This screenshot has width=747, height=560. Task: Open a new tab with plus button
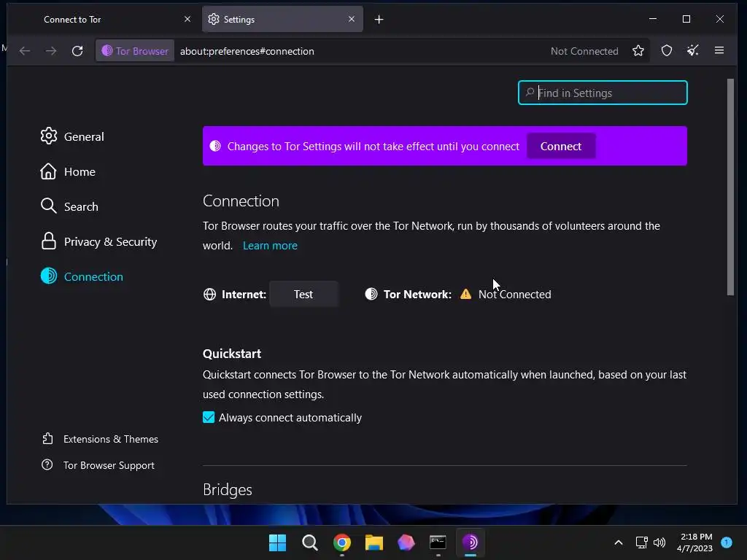click(379, 20)
